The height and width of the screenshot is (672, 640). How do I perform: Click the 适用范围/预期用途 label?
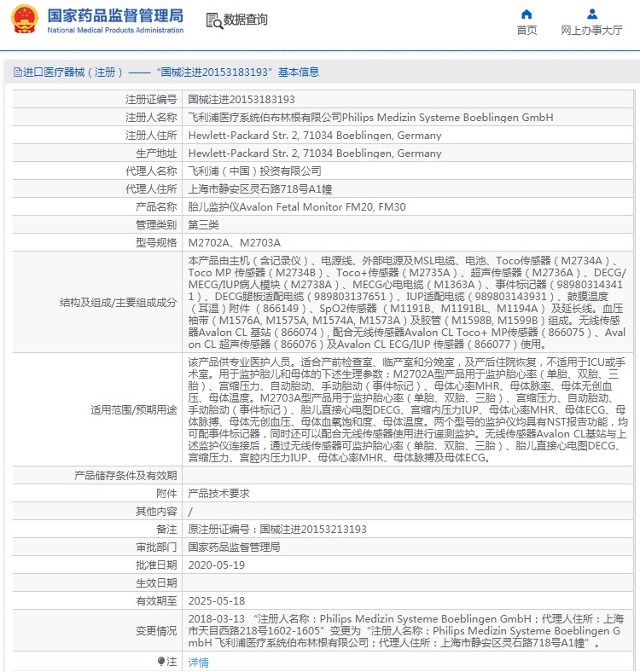pos(133,410)
